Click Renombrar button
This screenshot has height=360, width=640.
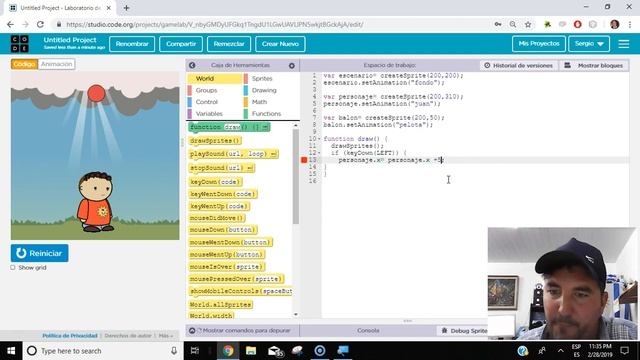pyautogui.click(x=132, y=44)
